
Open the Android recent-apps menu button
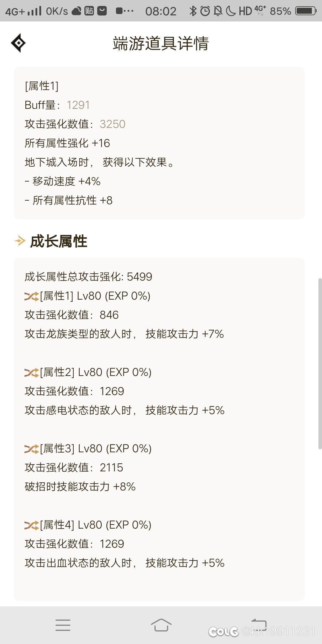click(63, 625)
